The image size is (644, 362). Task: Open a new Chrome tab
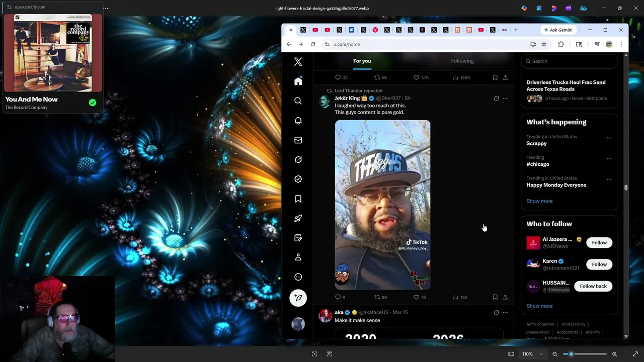point(516,30)
